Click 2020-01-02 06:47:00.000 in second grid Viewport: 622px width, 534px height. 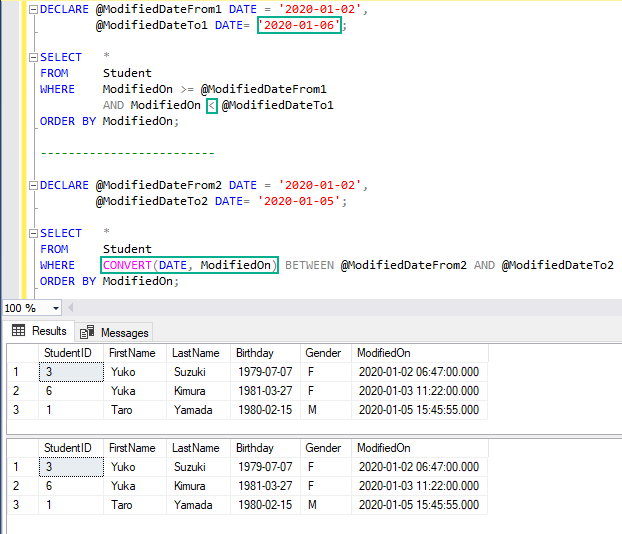[x=420, y=467]
